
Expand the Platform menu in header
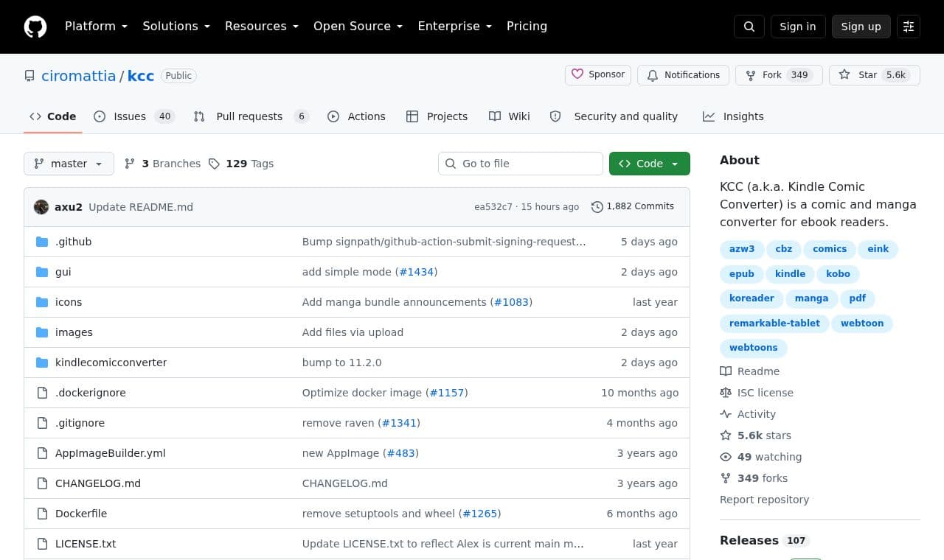[96, 26]
